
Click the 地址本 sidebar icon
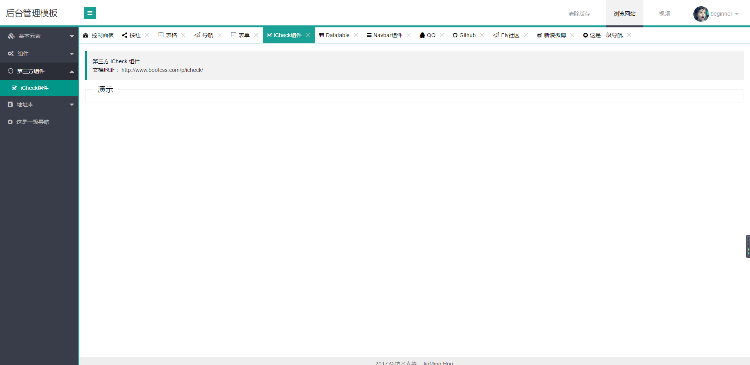click(x=11, y=104)
